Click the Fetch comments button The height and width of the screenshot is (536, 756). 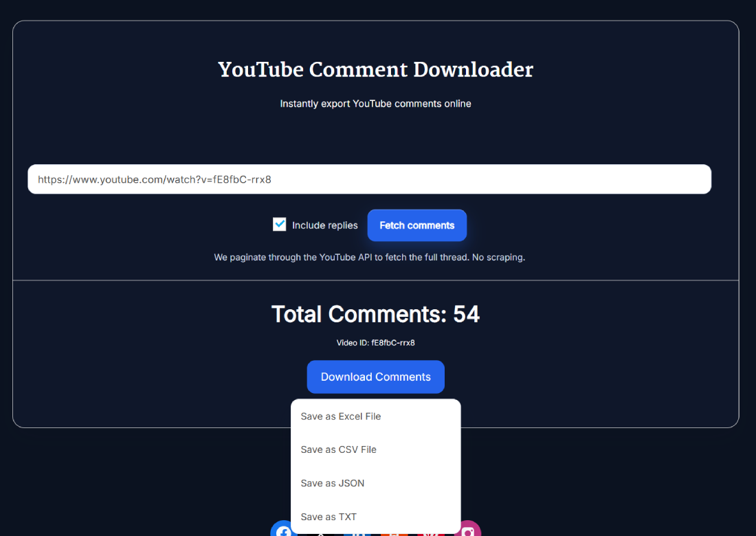click(x=416, y=225)
